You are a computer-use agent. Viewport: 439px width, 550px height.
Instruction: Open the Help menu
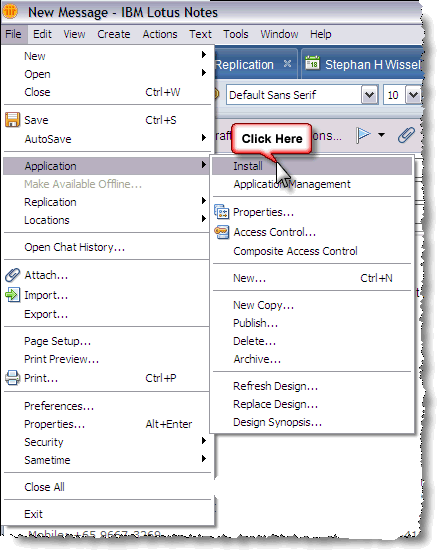pyautogui.click(x=320, y=34)
